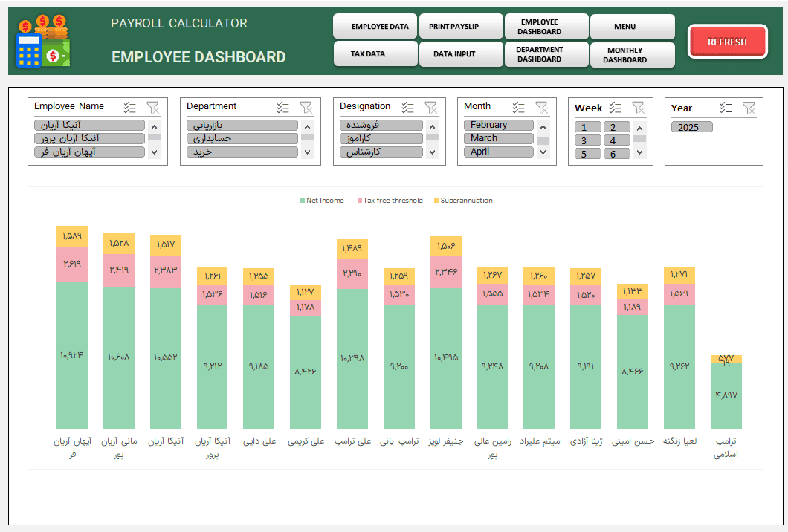Select March in Month slicer
Viewport: 788px width, 532px height.
point(499,138)
